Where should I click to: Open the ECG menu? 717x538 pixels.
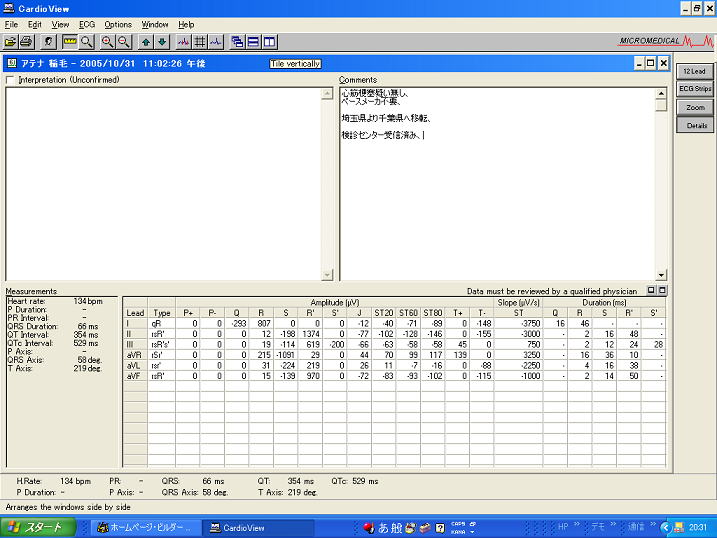pyautogui.click(x=87, y=25)
